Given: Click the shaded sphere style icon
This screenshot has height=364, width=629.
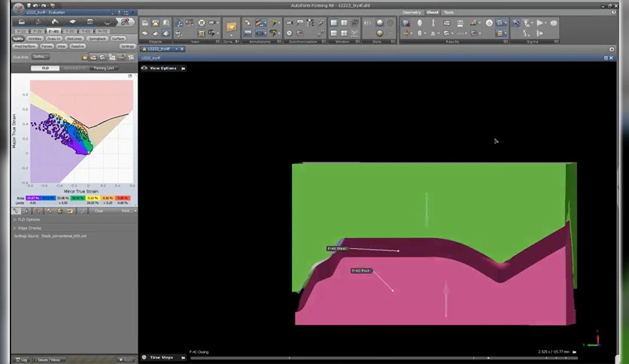Looking at the screenshot, I should tap(379, 23).
